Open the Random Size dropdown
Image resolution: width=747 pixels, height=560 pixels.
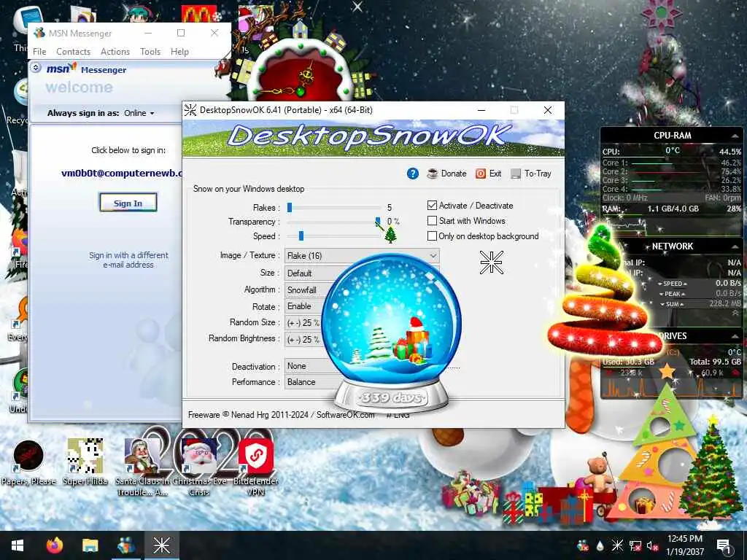pos(303,322)
